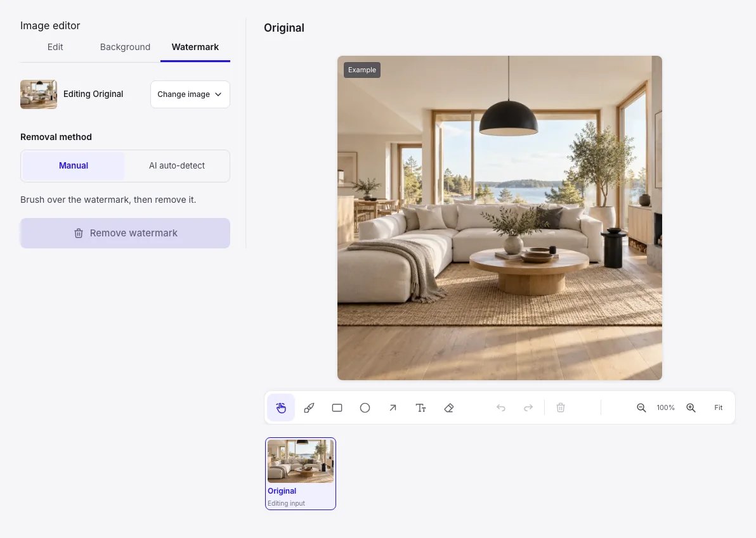The image size is (756, 538).
Task: Select the circle shape tool
Action: (x=365, y=408)
